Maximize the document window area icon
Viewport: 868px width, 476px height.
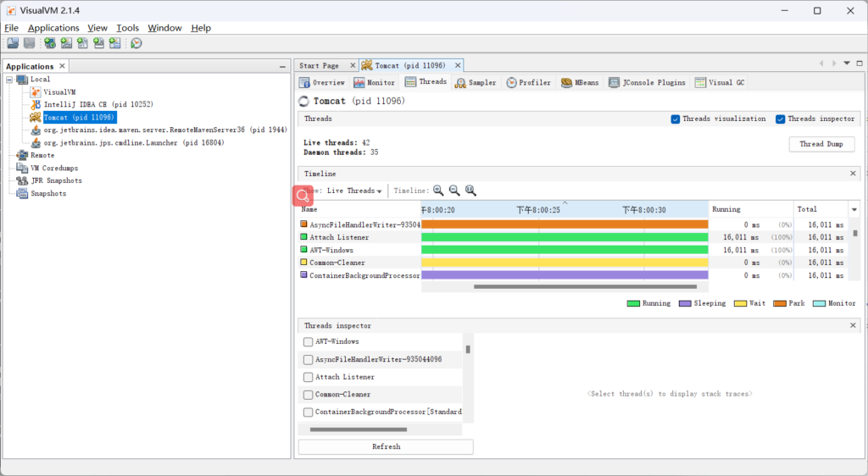click(x=860, y=64)
